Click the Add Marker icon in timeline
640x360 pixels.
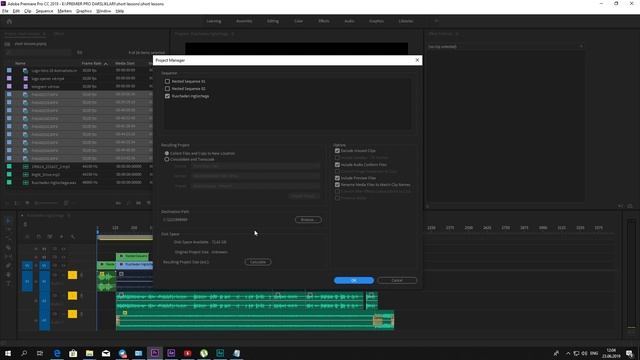62,236
